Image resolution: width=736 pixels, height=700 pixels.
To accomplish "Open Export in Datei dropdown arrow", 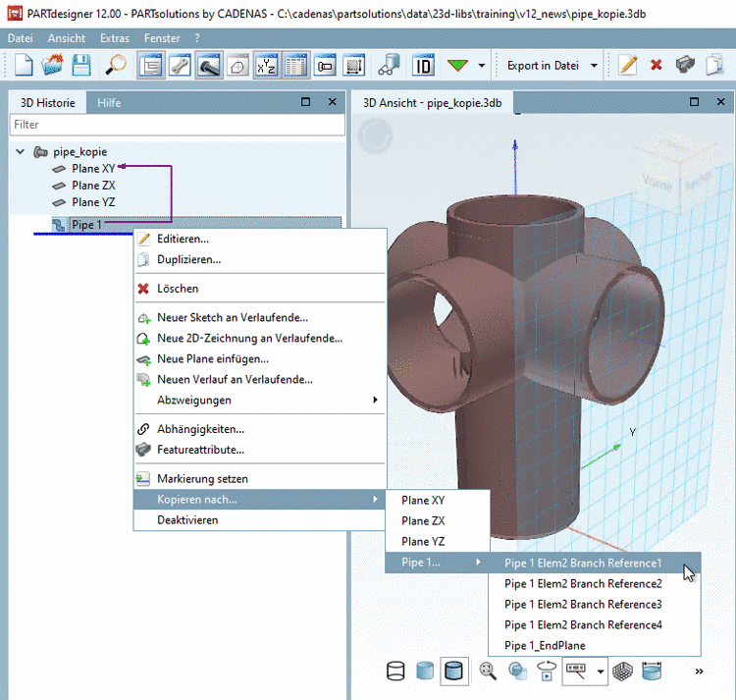I will [x=594, y=65].
